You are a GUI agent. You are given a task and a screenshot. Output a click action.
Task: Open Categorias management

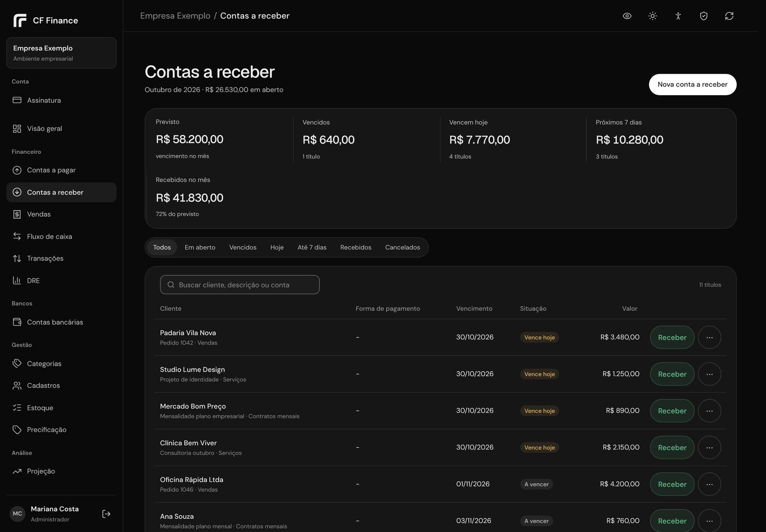[61, 363]
